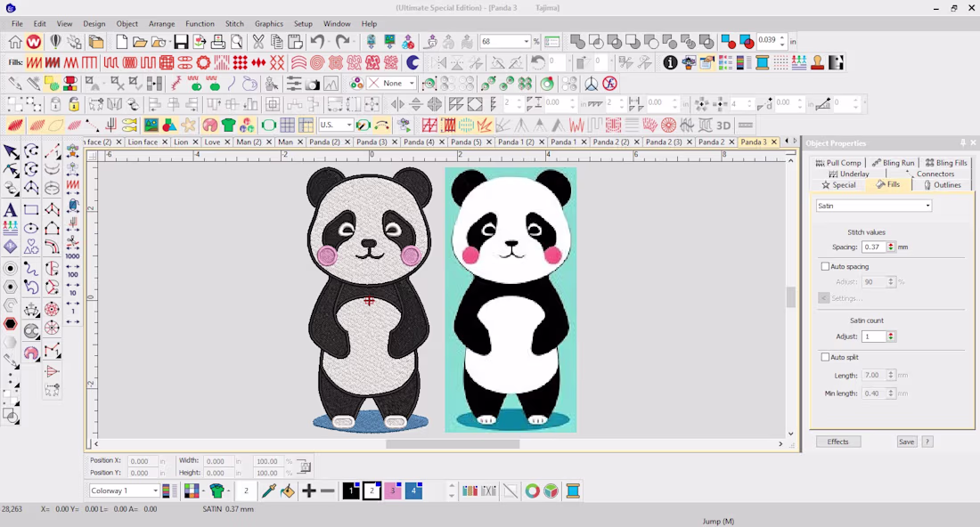Click the rubber stamp icon
The image size is (980, 527).
(x=817, y=62)
